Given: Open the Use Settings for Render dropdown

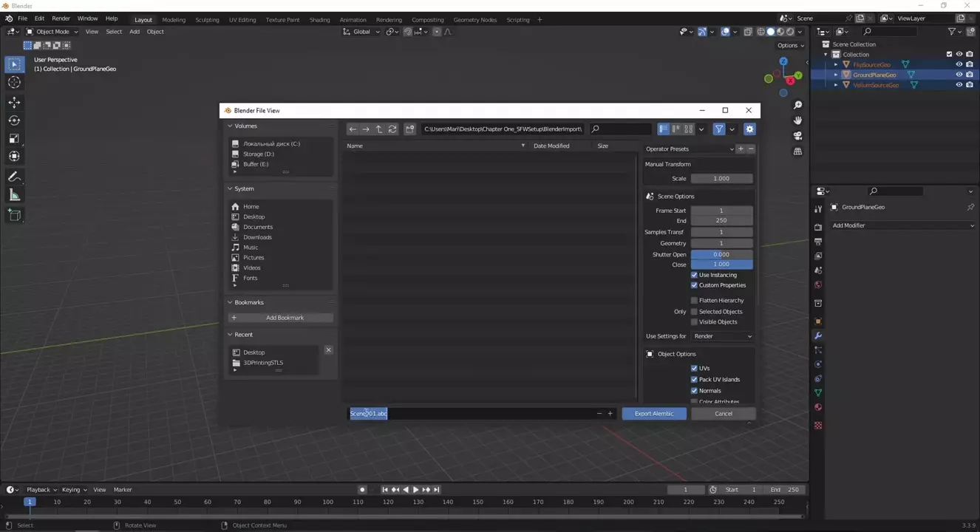Looking at the screenshot, I should (x=722, y=336).
